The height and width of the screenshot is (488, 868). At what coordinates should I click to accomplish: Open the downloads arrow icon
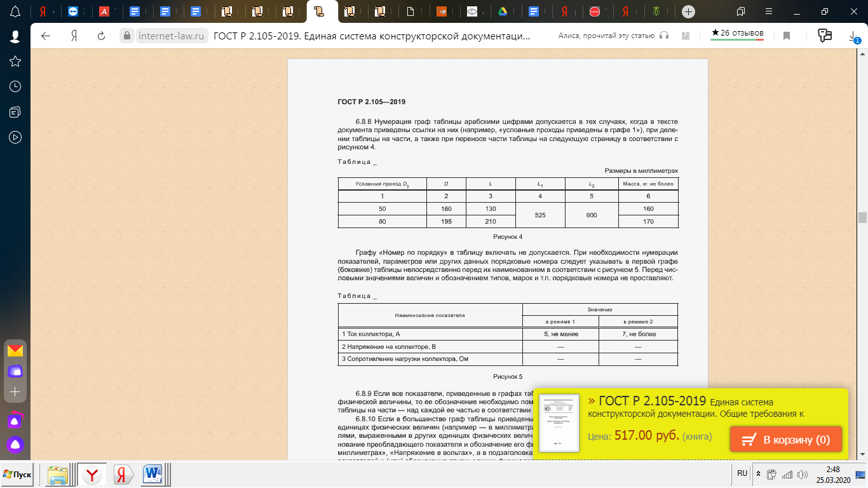[x=853, y=36]
